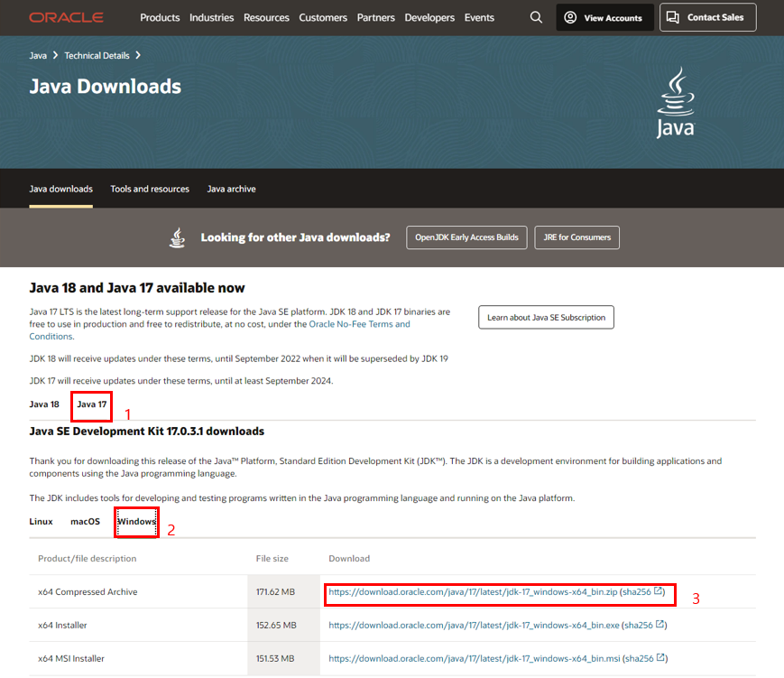Open the Products menu
This screenshot has width=784, height=678.
pos(160,17)
